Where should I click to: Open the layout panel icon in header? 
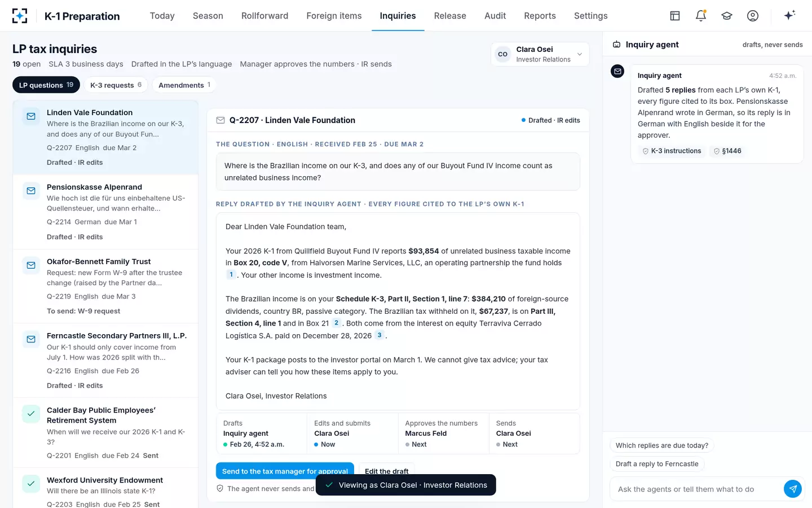click(x=675, y=16)
